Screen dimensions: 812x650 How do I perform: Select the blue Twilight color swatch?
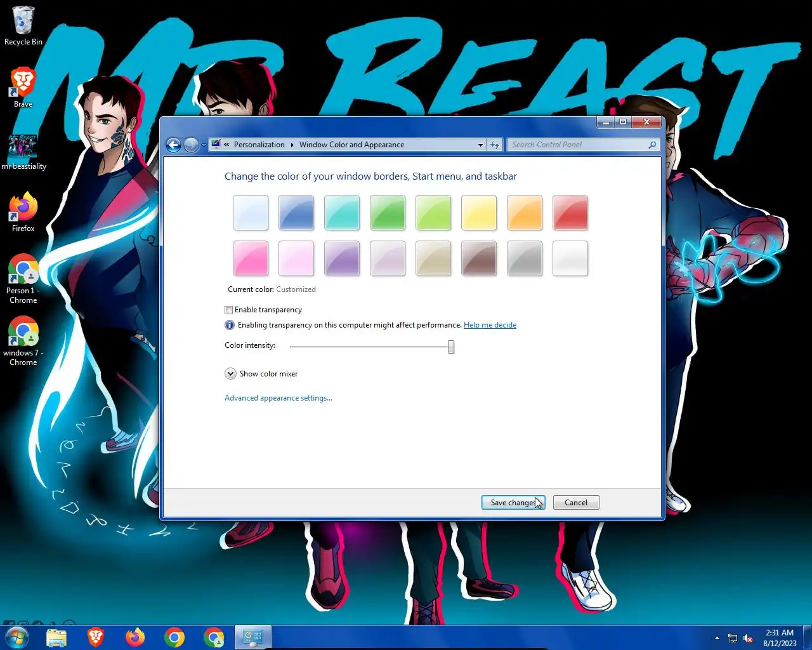tap(296, 213)
